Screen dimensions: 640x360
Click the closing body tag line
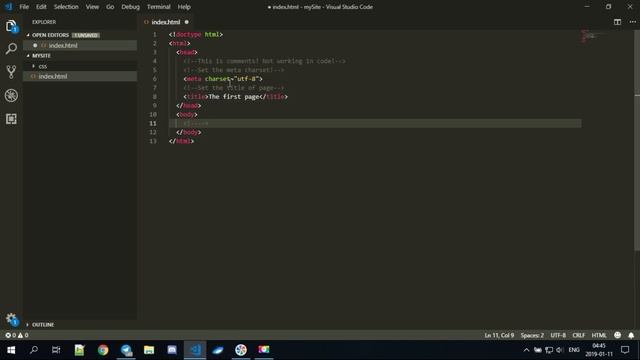(x=189, y=132)
